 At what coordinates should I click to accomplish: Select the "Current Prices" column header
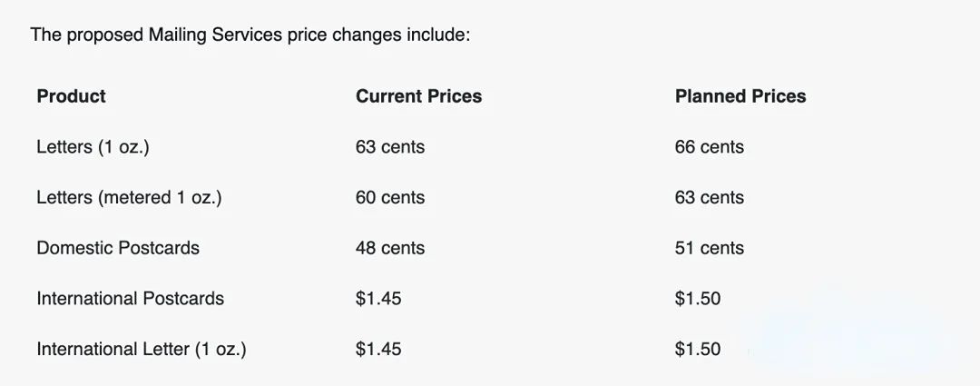(418, 96)
